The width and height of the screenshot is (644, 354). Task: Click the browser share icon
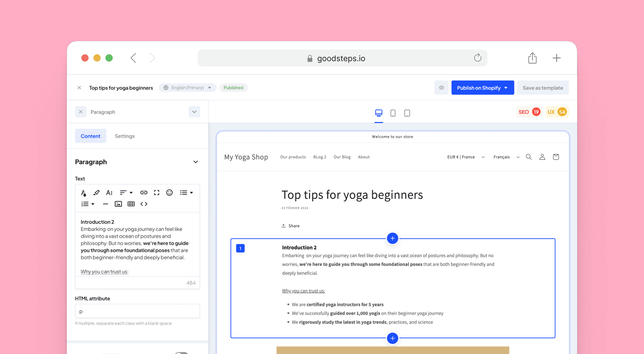[533, 58]
